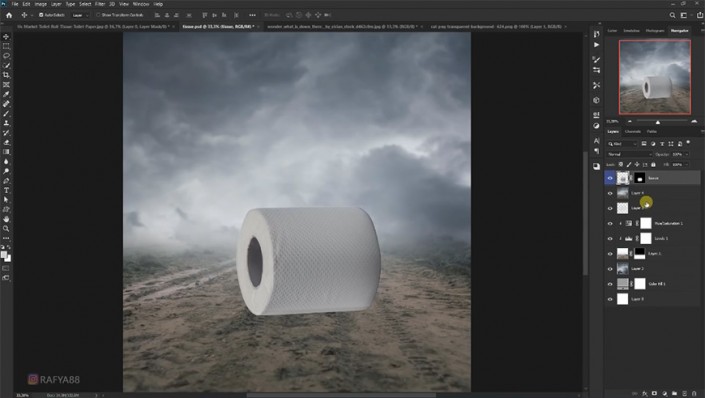Hide the Levels 1 adjustment layer
The height and width of the screenshot is (398, 705).
tap(610, 239)
